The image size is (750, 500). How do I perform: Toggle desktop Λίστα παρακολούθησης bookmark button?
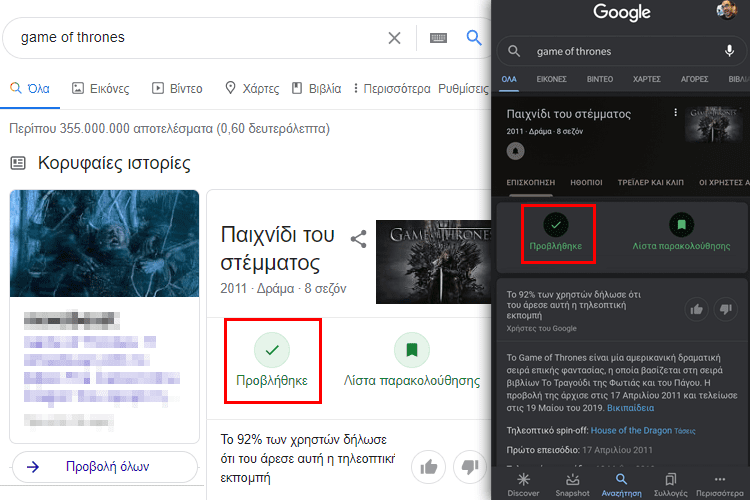(412, 361)
